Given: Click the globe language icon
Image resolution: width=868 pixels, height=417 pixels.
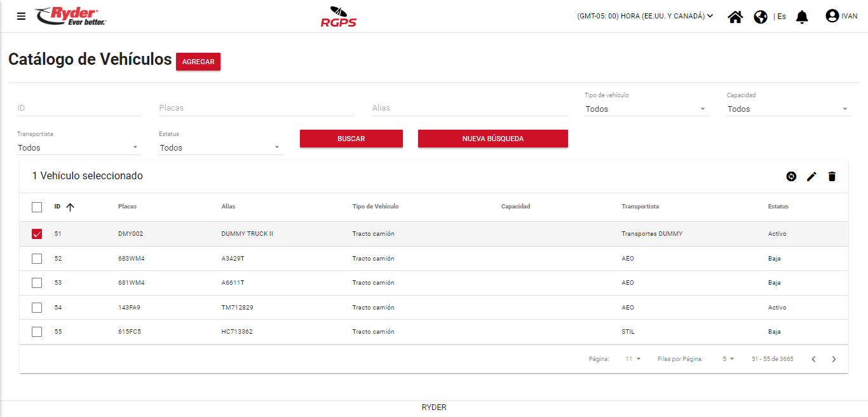Looking at the screenshot, I should (761, 17).
